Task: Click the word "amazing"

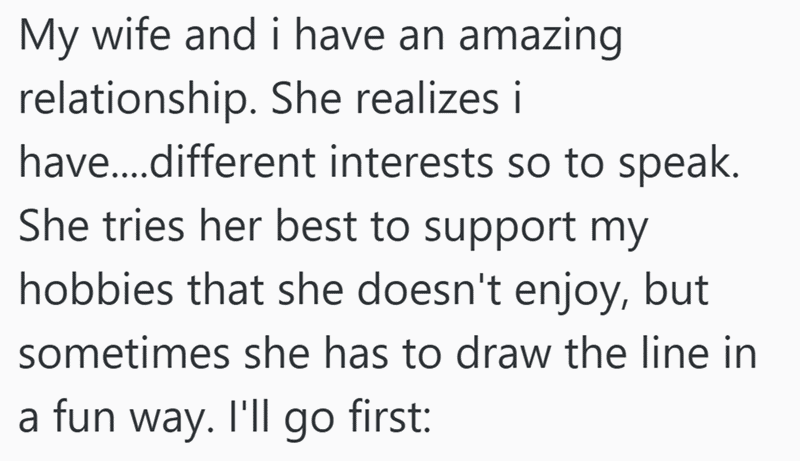Action: (x=538, y=40)
